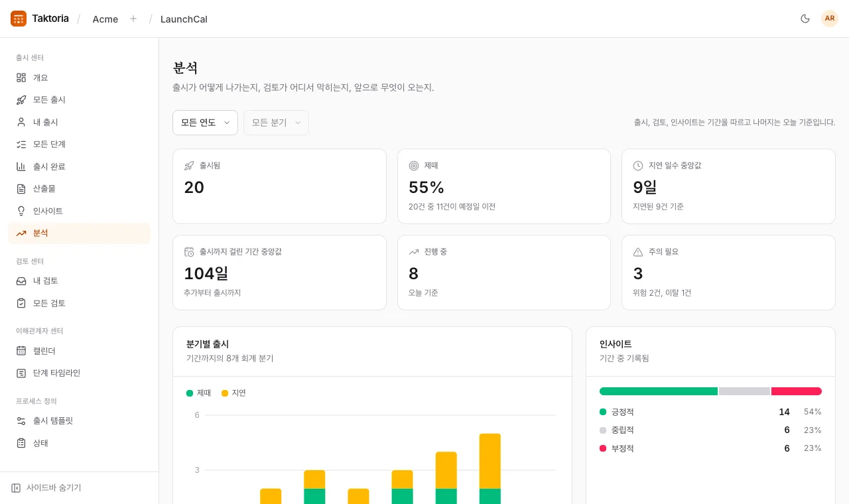
Task: Toggle the green 제때 legend item
Action: (x=199, y=393)
